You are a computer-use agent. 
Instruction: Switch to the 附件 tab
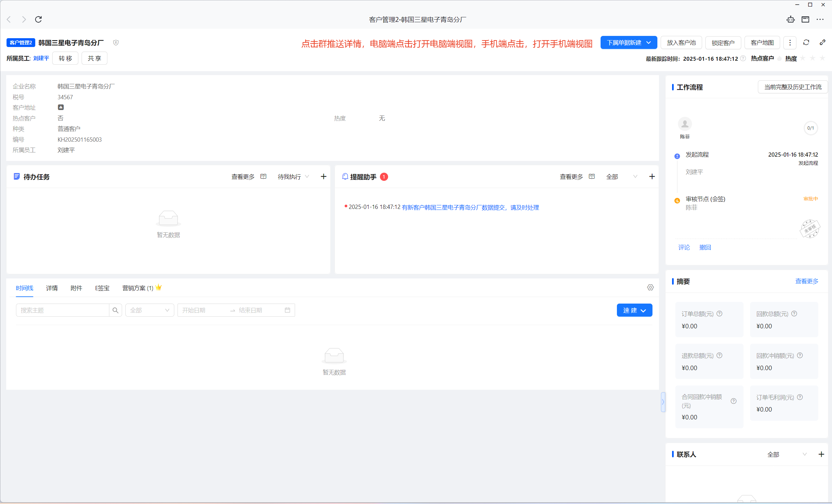(x=76, y=288)
